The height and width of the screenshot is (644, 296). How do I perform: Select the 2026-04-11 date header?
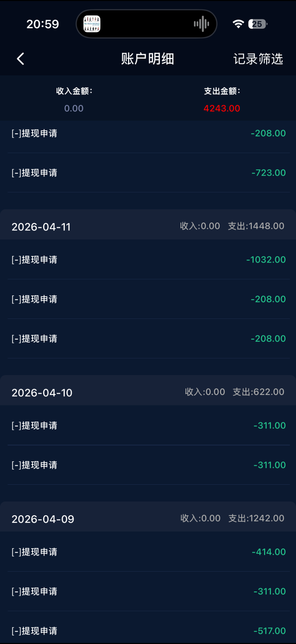41,227
